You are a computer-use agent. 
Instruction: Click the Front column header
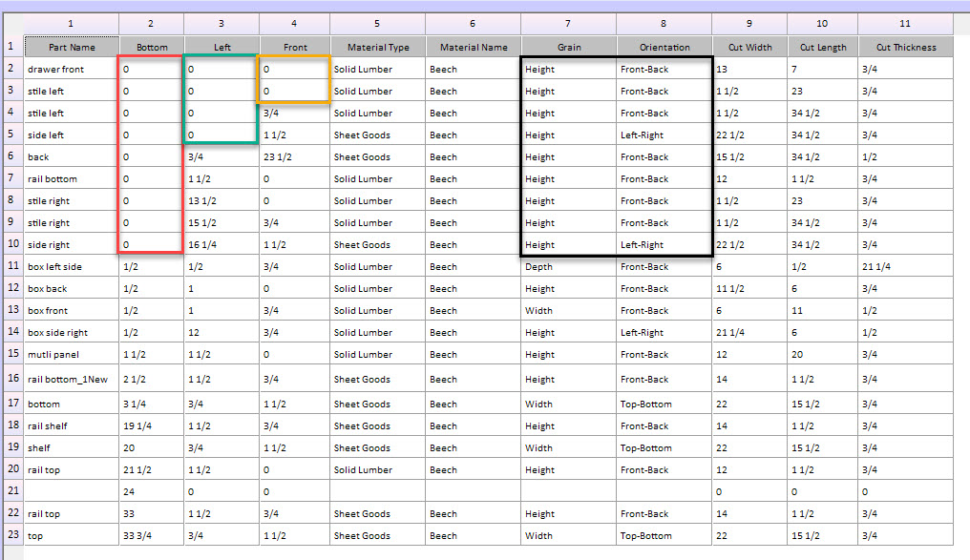295,47
